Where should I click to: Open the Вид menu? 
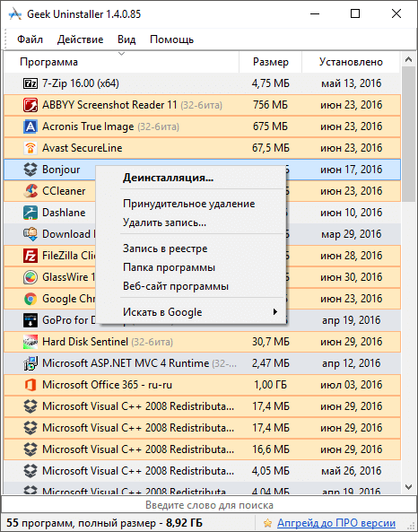point(126,39)
